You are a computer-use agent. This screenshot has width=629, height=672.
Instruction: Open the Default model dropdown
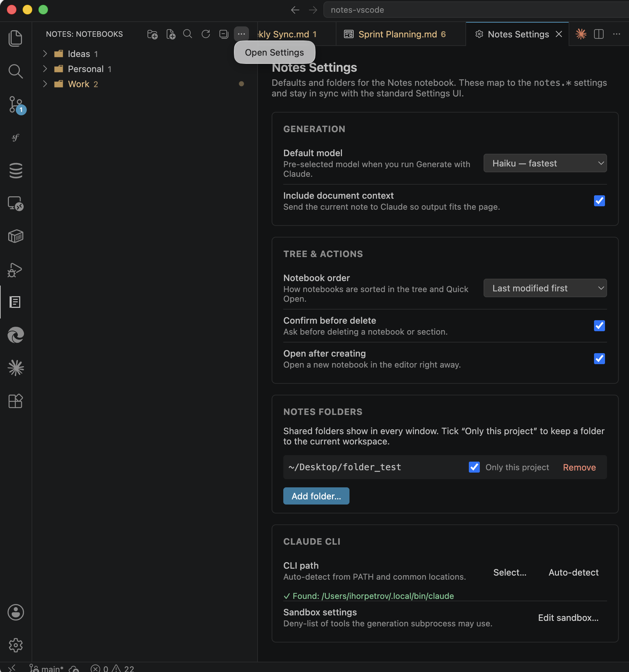pos(545,163)
